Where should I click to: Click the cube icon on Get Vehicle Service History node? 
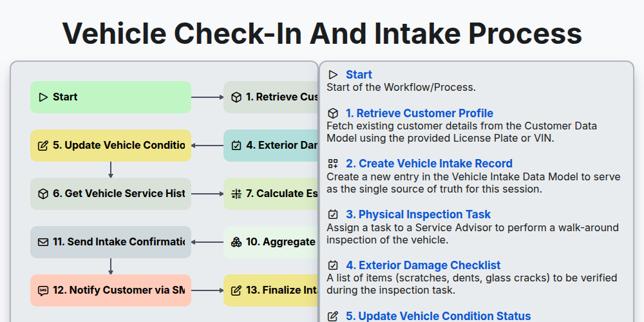click(x=43, y=194)
